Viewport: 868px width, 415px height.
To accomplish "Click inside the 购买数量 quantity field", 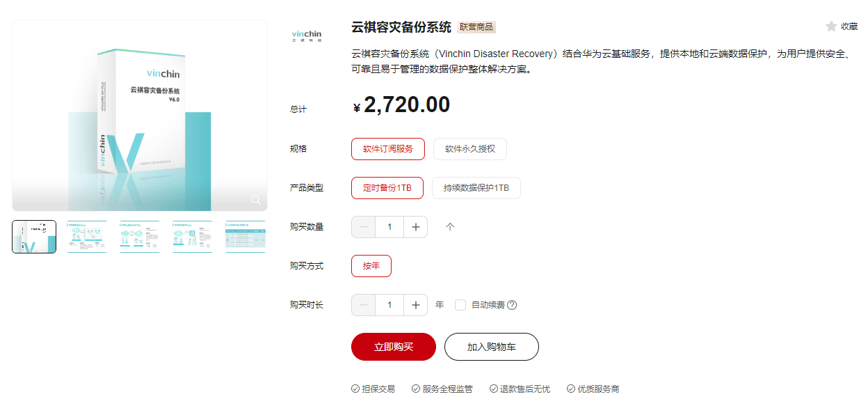I will click(389, 226).
